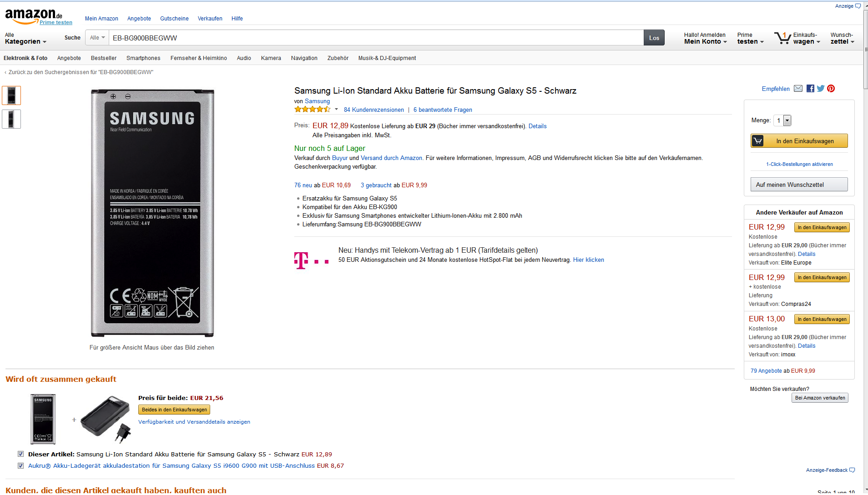Click the search input field
The height and width of the screenshot is (495, 868).
[376, 38]
